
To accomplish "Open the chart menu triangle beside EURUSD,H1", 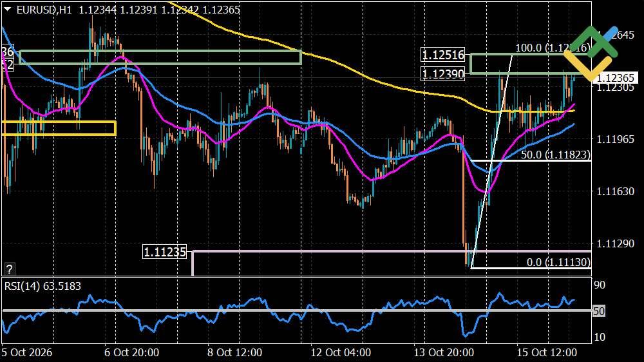I will (7, 9).
